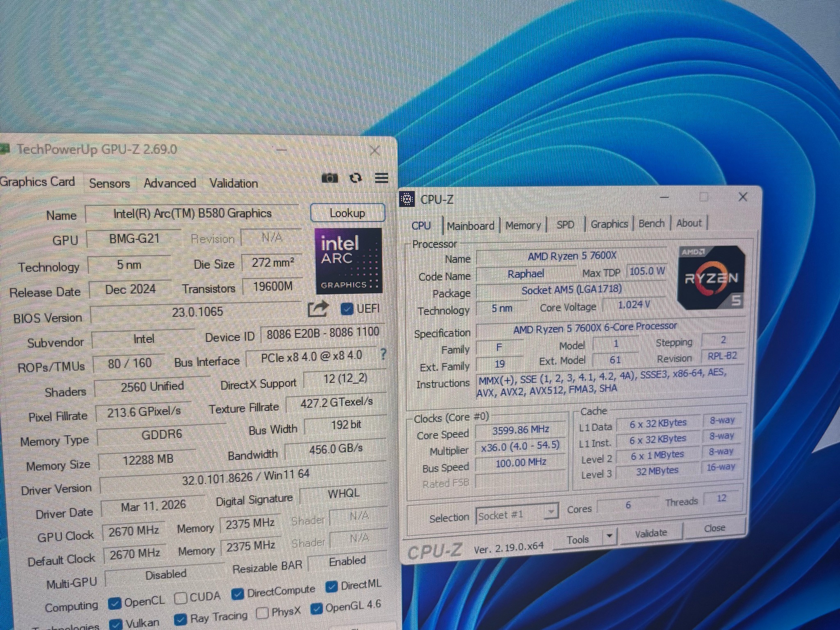Switch to GPU-Z Advanced tab
Screen dimensions: 840x630
pyautogui.click(x=170, y=183)
